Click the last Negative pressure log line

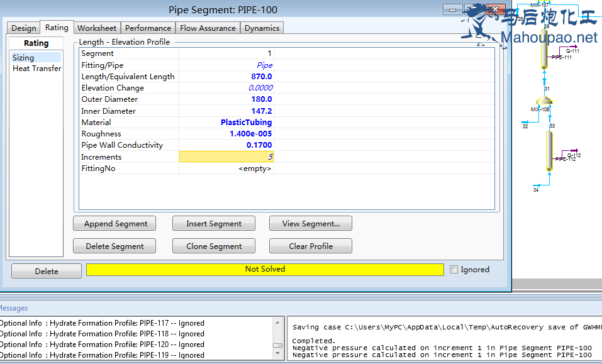(x=442, y=355)
